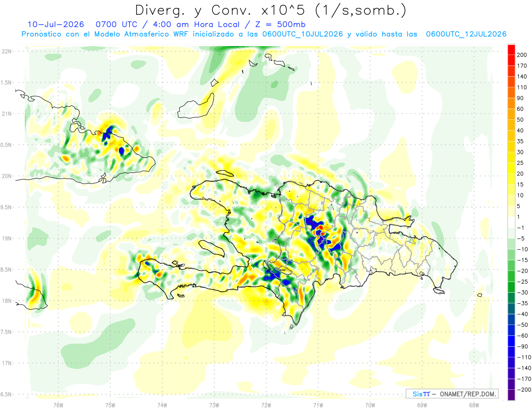
Task: Click the 'SisTT' logo text
Action: (x=421, y=394)
